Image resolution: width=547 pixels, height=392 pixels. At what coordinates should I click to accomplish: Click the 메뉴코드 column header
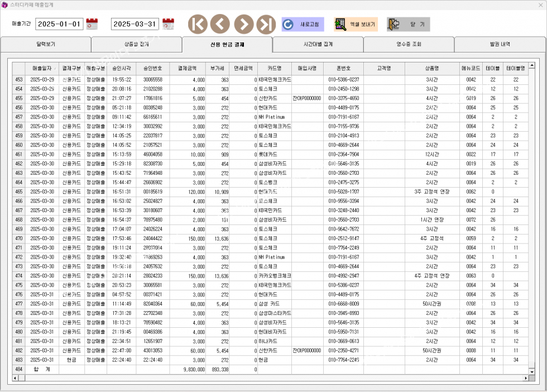coord(471,69)
